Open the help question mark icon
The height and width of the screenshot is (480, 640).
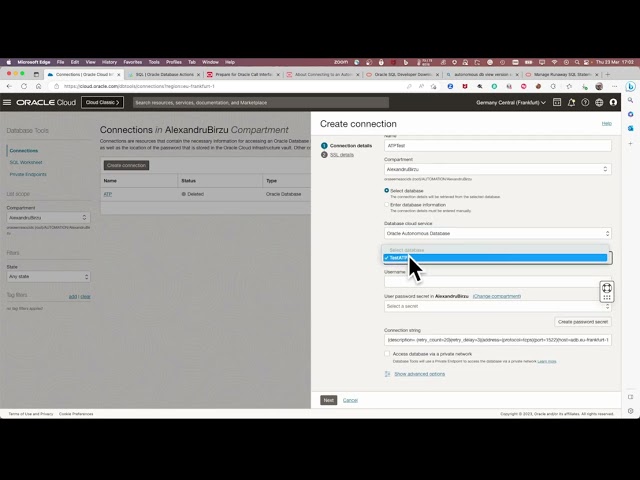[585, 102]
